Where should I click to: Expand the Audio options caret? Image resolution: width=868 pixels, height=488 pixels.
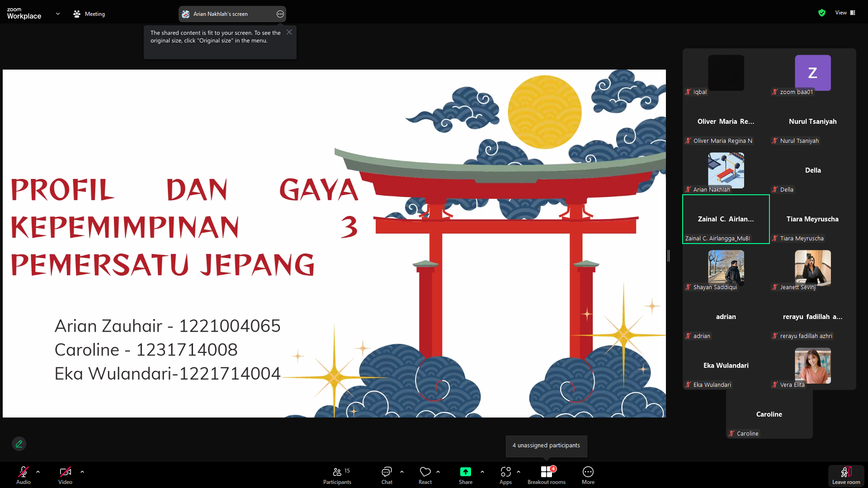(38, 472)
